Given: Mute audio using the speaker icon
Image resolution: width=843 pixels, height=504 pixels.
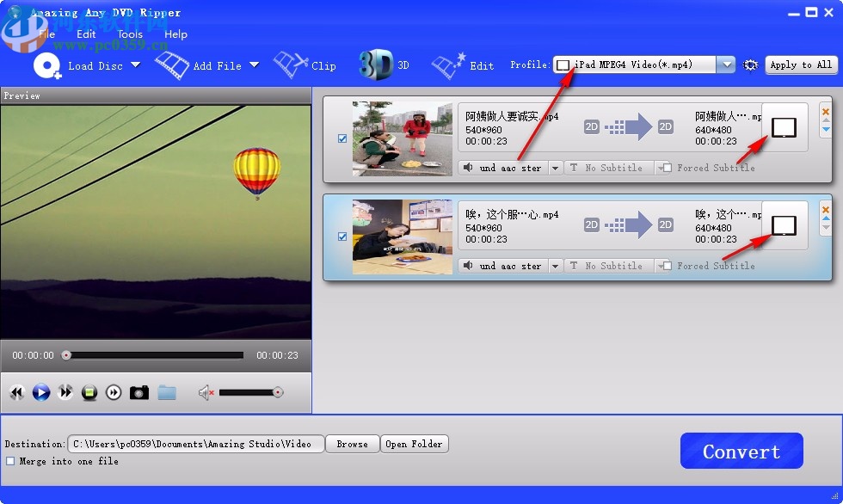Looking at the screenshot, I should coord(205,392).
